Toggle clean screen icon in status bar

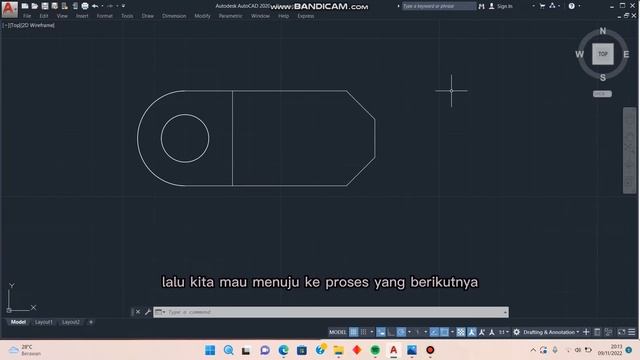621,332
